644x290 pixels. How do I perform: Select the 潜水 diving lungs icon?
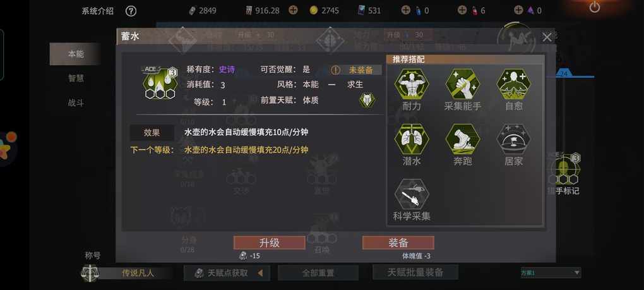412,140
